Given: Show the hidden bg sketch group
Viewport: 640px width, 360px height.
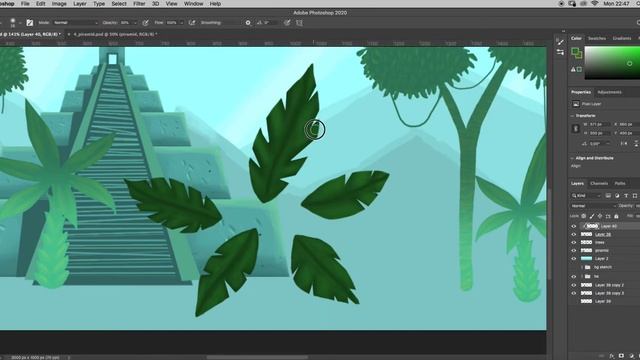Looking at the screenshot, I should [x=573, y=267].
